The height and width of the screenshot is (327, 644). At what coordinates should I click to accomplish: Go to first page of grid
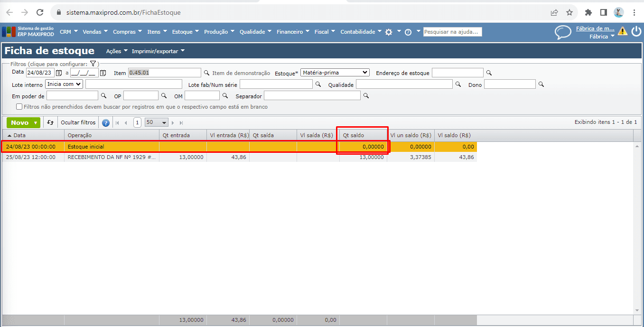click(x=117, y=123)
